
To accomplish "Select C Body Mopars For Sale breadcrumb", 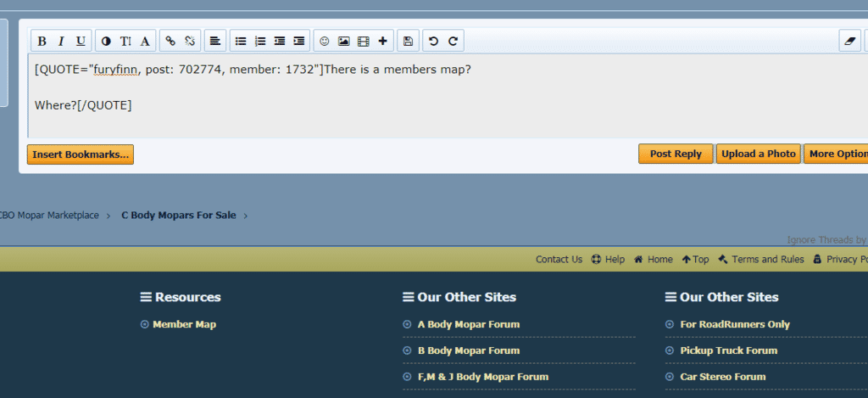I will pos(178,216).
